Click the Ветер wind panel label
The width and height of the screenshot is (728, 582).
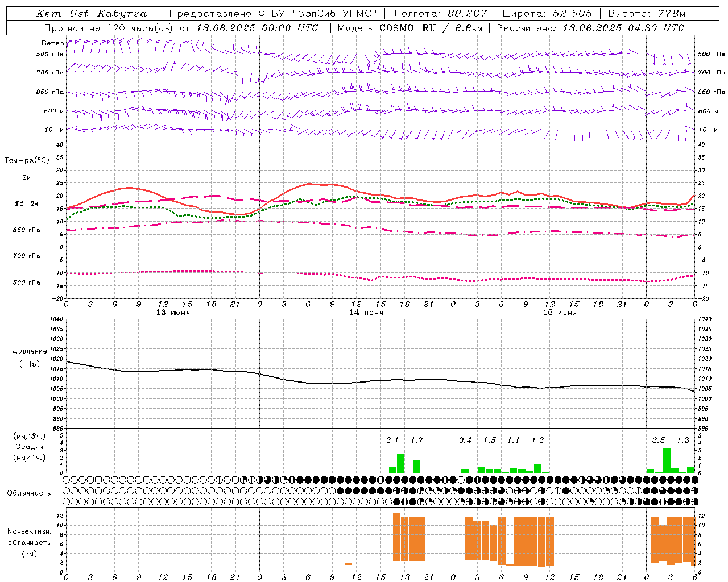(52, 43)
